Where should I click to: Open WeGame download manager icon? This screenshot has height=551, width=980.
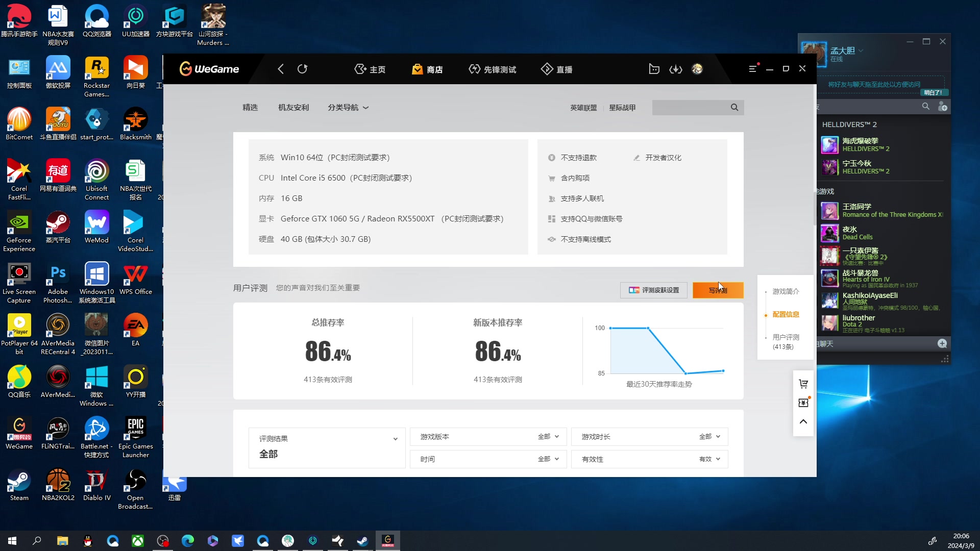click(676, 69)
